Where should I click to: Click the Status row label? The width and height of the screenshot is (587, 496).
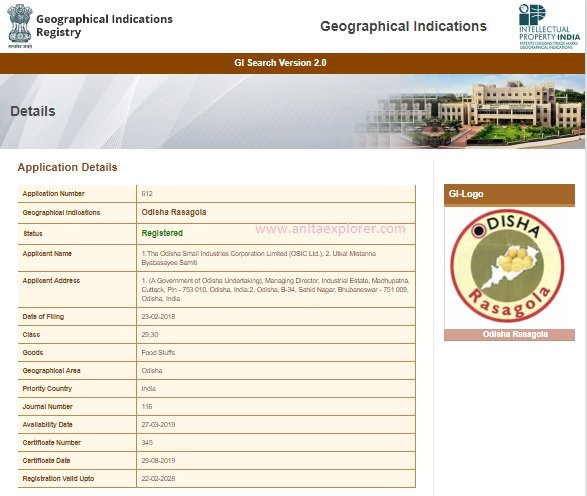click(x=33, y=233)
